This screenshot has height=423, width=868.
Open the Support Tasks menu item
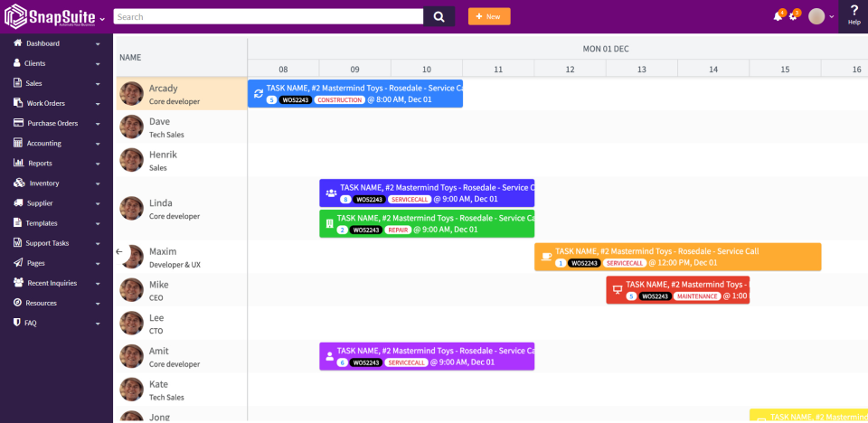[56, 243]
